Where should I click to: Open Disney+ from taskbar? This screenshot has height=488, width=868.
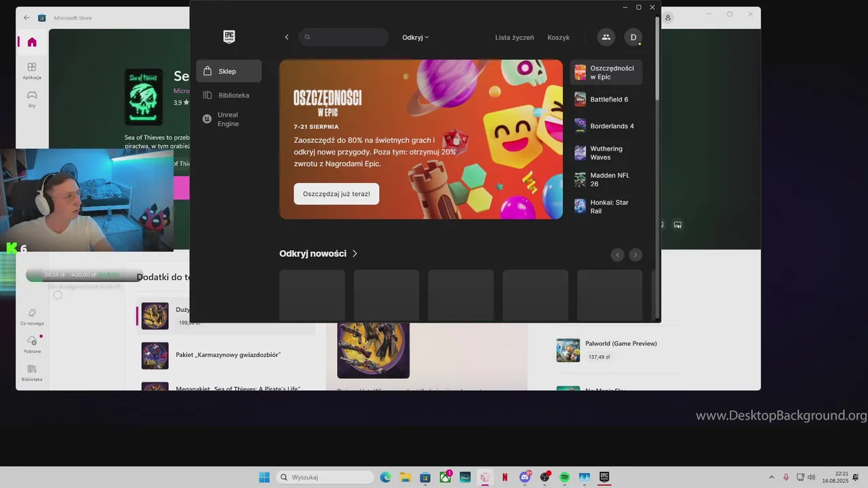coord(465,477)
